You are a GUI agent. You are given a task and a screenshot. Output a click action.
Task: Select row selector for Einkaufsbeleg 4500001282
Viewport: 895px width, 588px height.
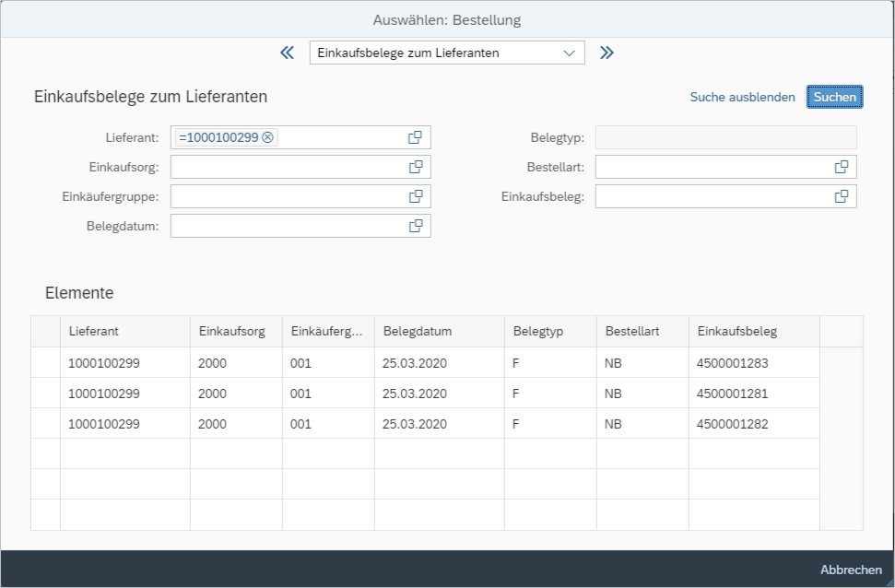(45, 424)
